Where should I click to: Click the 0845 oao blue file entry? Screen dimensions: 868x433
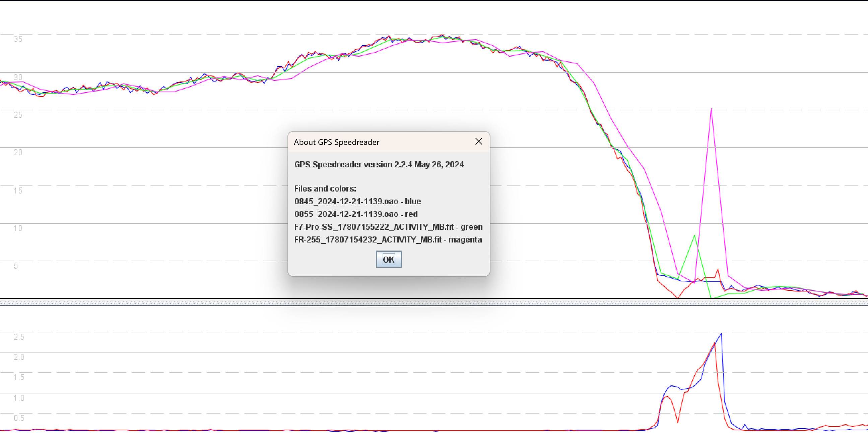click(x=357, y=201)
